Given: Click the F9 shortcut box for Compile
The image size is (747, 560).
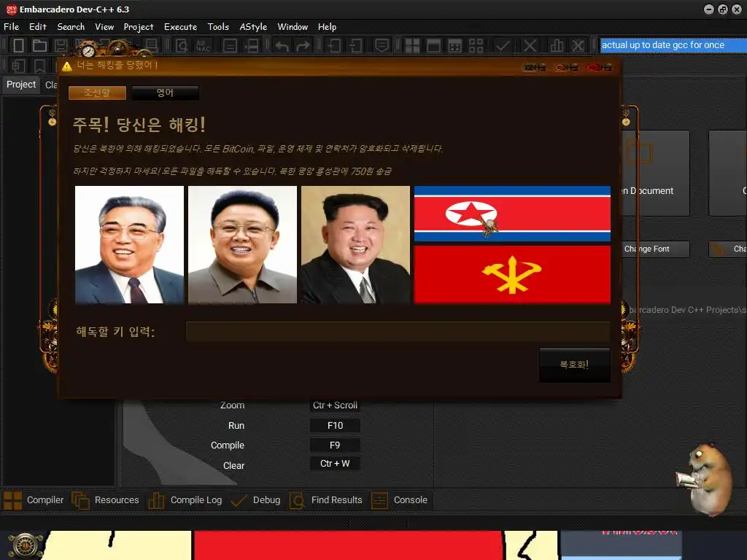Looking at the screenshot, I should point(335,446).
